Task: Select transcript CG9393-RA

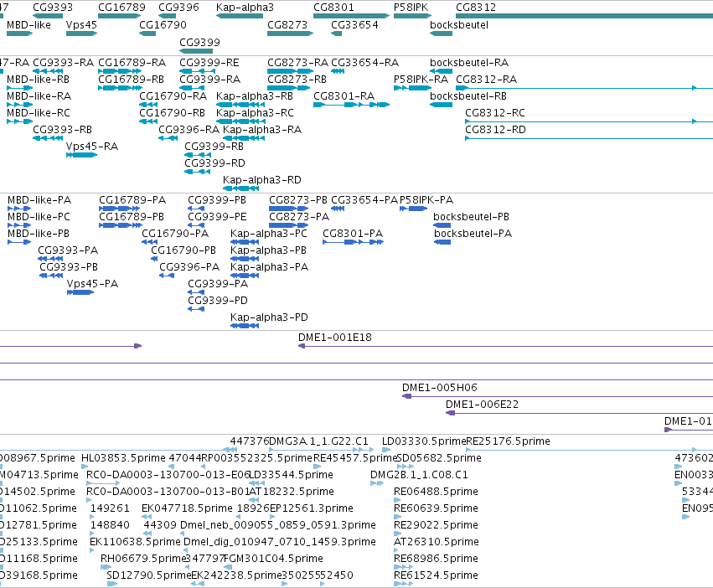Action: pos(63,62)
